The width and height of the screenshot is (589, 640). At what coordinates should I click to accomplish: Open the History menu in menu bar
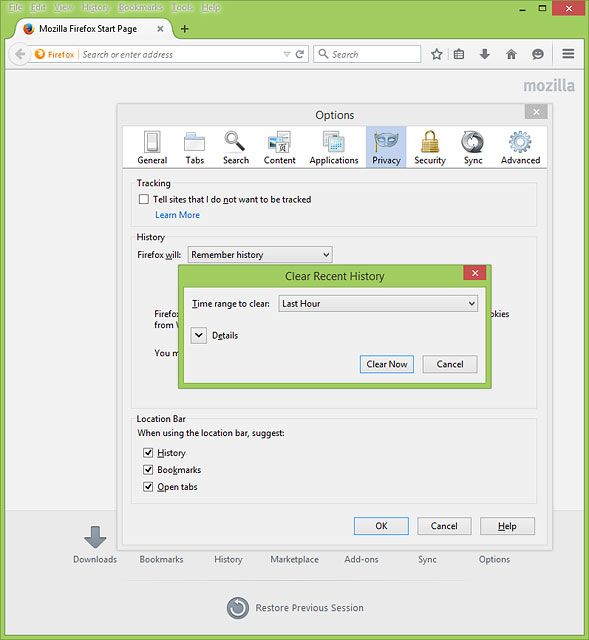point(96,7)
